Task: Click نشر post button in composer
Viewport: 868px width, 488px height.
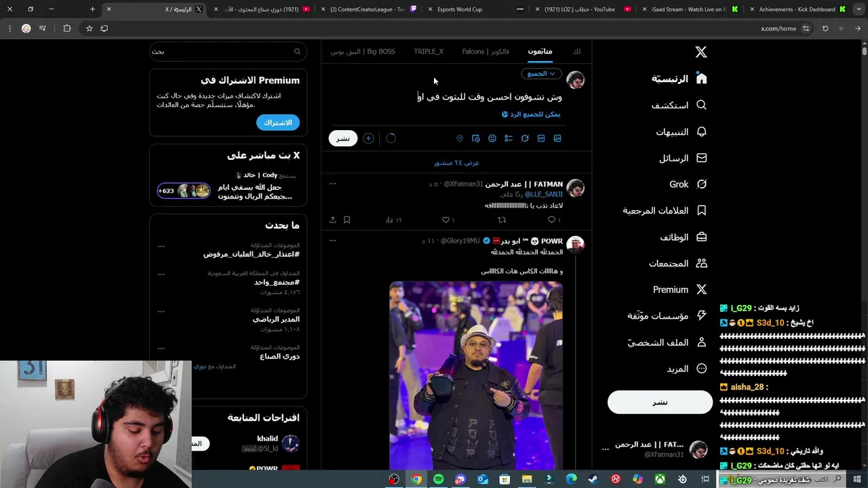Action: pyautogui.click(x=343, y=138)
